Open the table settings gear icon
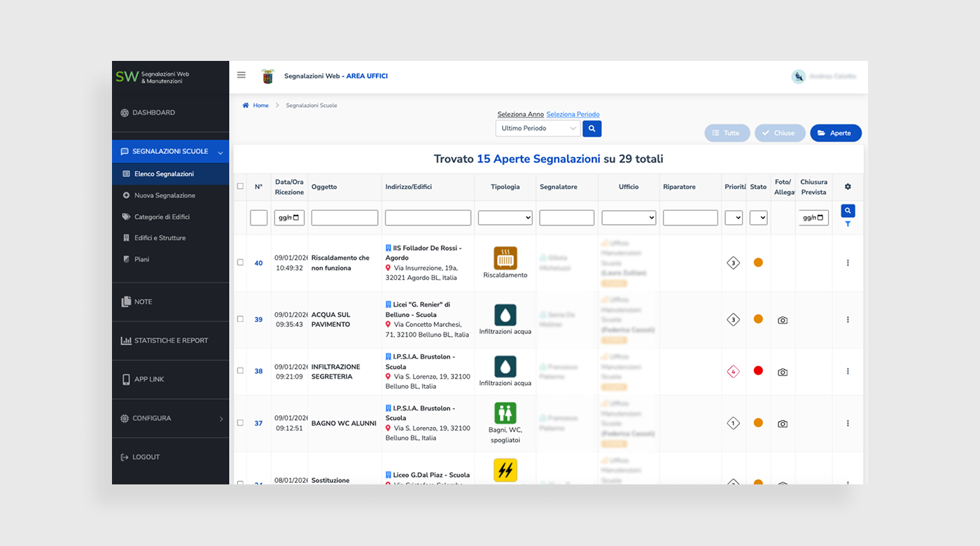This screenshot has width=980, height=546. coord(848,187)
